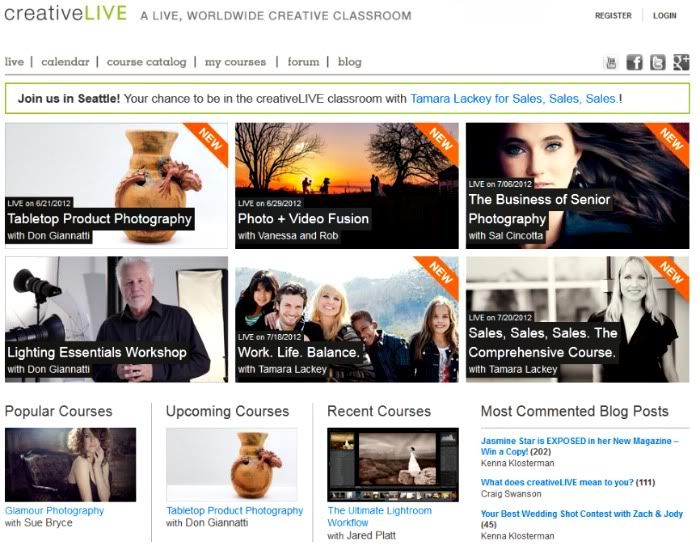This screenshot has width=700, height=550.
Task: Click the Upcoming Courses vase thumbnail image
Action: click(232, 465)
